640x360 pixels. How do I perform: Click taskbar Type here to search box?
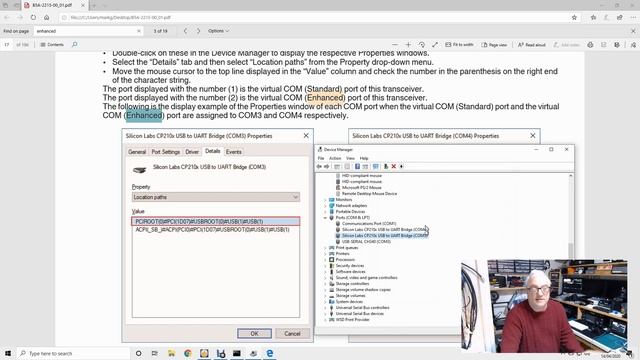pyautogui.click(x=73, y=353)
